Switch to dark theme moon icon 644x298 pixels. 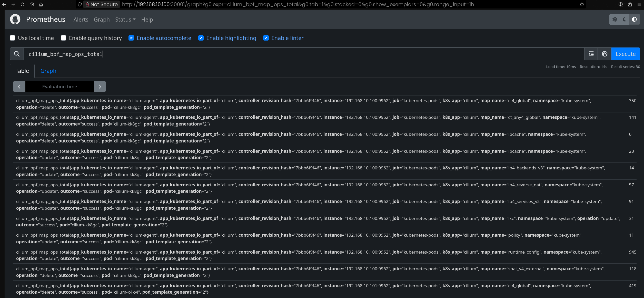625,19
